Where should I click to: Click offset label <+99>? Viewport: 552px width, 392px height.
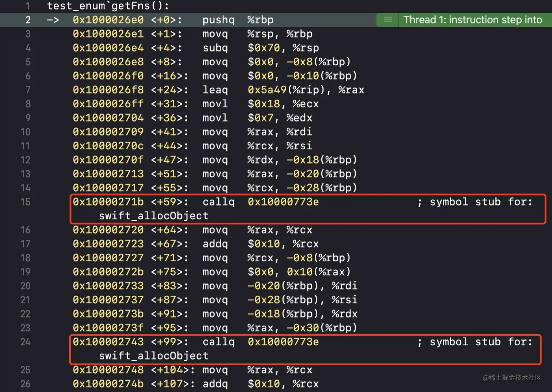tap(169, 342)
